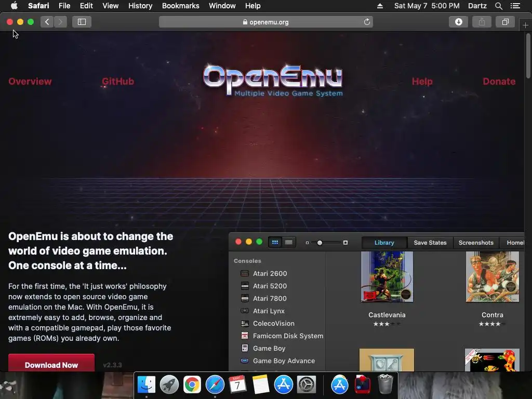532x399 pixels.
Task: Click the Download Now button
Action: coord(51,363)
